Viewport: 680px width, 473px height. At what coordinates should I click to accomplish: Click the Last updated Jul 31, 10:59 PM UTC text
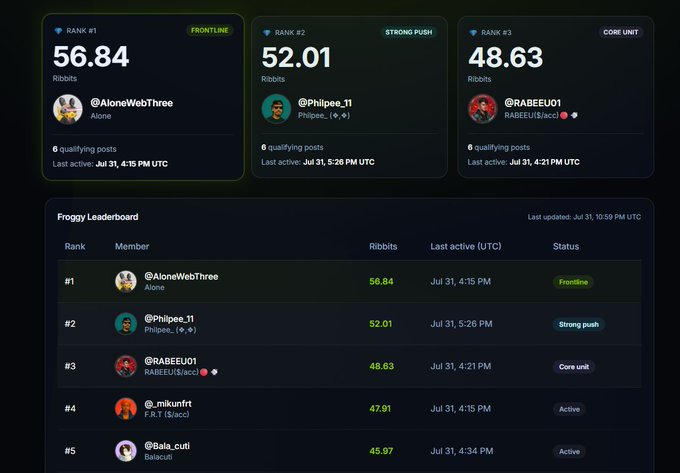584,217
